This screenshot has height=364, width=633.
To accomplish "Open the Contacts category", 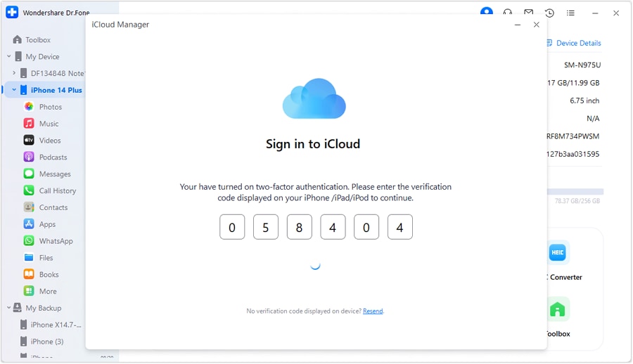I will (x=53, y=207).
